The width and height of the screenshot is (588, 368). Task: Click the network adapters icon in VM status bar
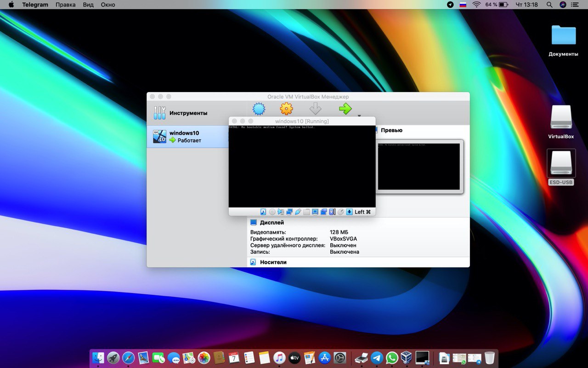click(289, 212)
